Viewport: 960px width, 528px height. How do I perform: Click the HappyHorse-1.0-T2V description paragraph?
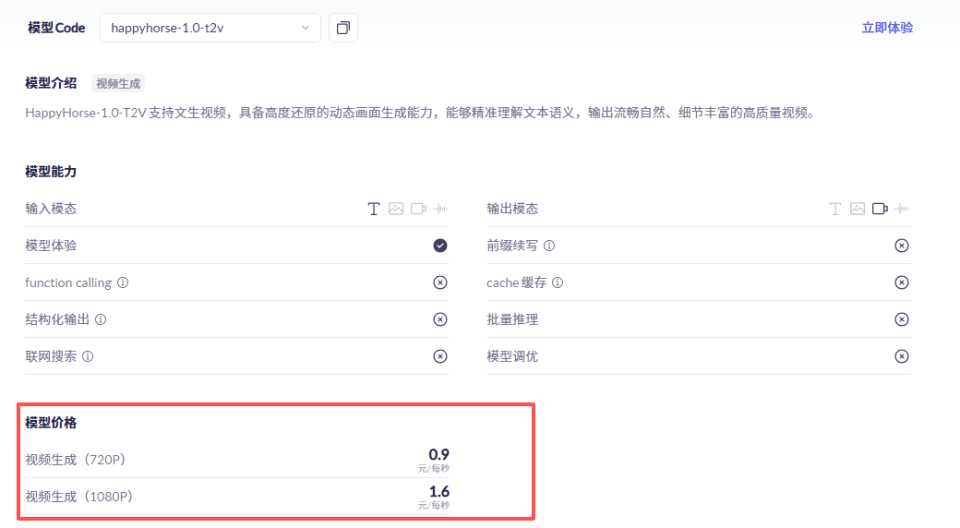420,113
